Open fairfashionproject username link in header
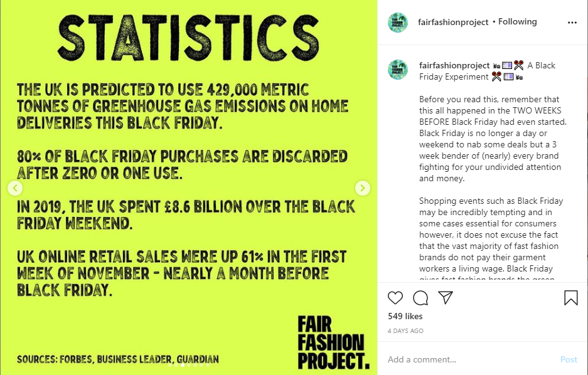 coord(453,22)
